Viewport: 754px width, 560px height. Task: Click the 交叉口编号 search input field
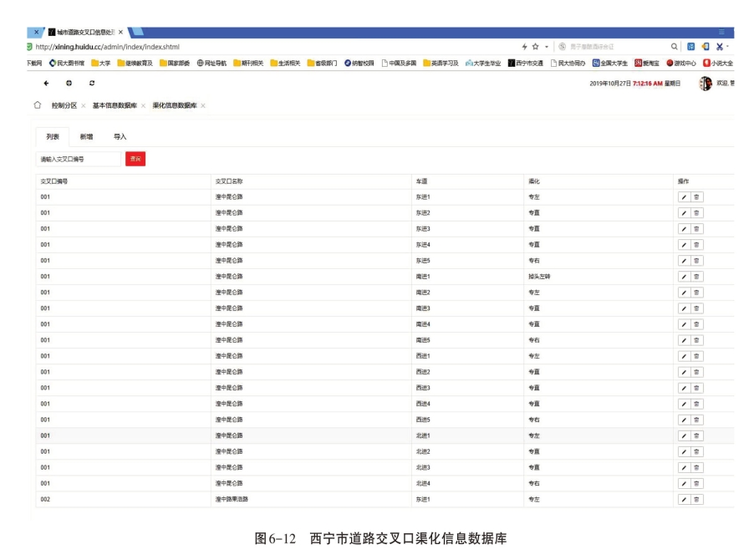click(x=79, y=159)
